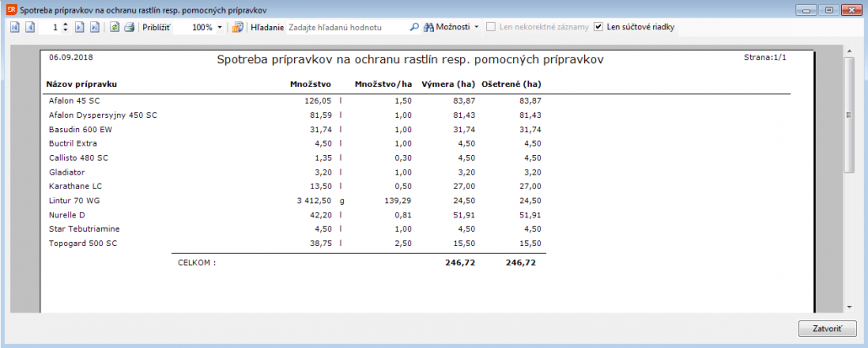This screenshot has width=868, height=348.
Task: Click report date 06.09.2018
Action: pyautogui.click(x=71, y=56)
